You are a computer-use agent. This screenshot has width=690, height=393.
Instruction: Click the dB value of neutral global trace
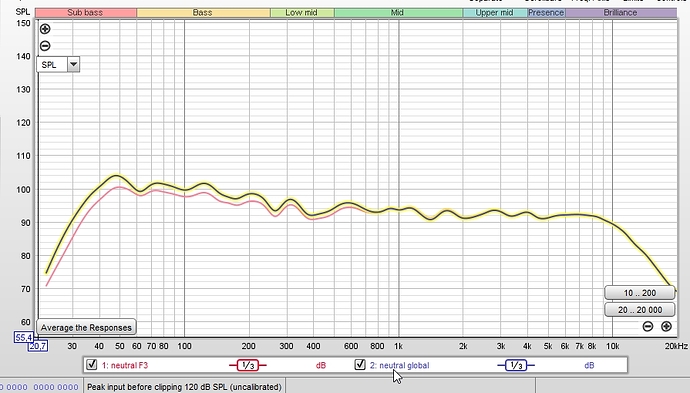(589, 365)
